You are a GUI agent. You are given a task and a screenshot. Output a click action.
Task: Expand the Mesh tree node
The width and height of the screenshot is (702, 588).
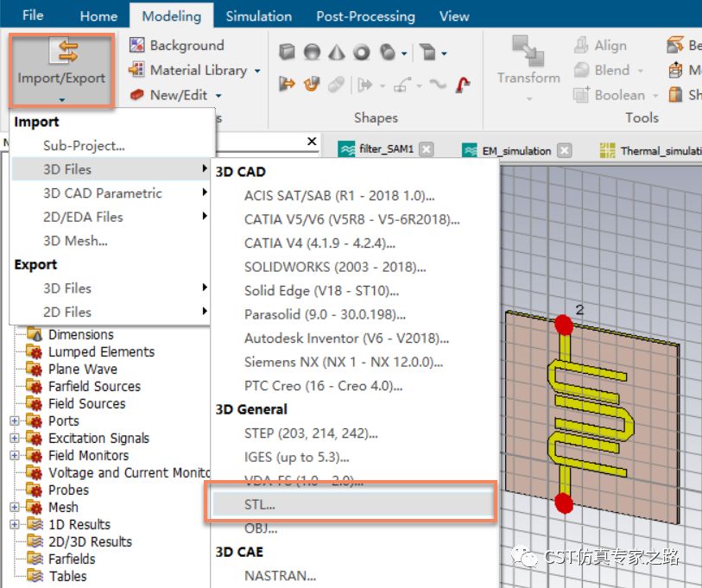click(15, 507)
